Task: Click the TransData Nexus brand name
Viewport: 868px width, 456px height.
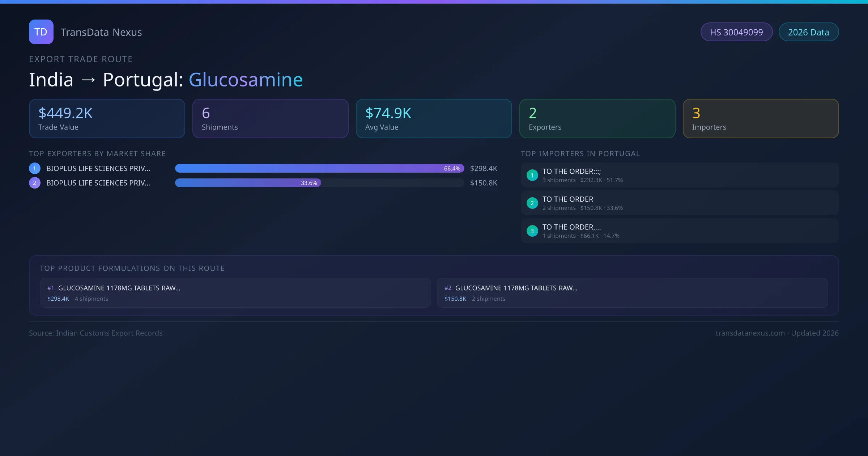Action: pyautogui.click(x=101, y=32)
